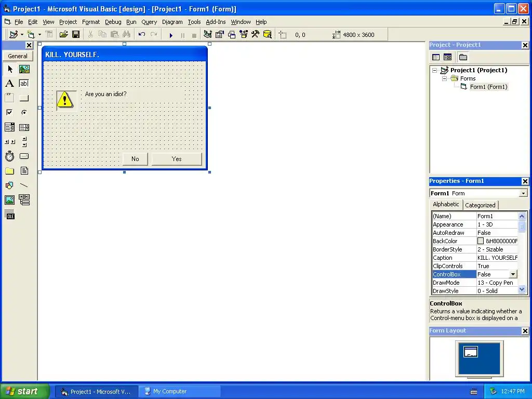Select the ComboBox control tool
Image resolution: width=532 pixels, height=399 pixels.
(9, 127)
